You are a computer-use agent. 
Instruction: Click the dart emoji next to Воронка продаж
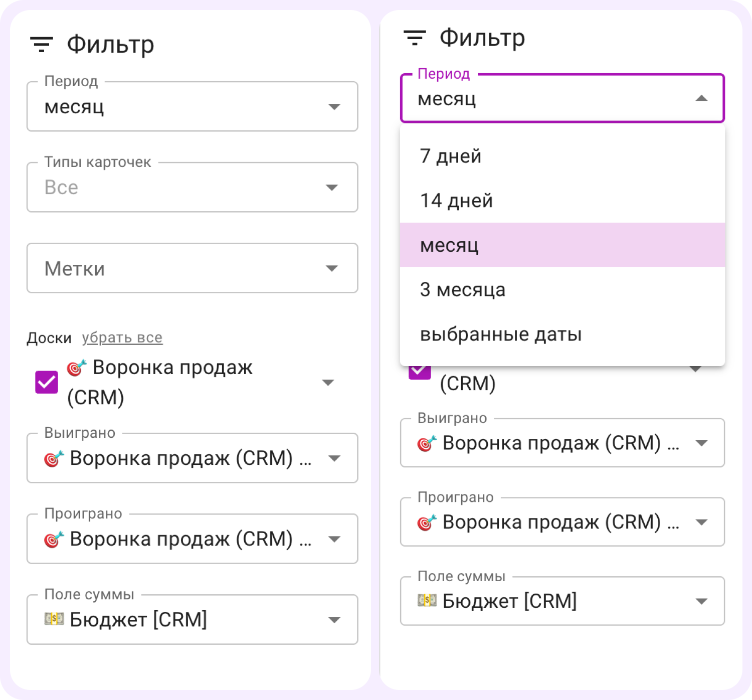click(x=76, y=367)
